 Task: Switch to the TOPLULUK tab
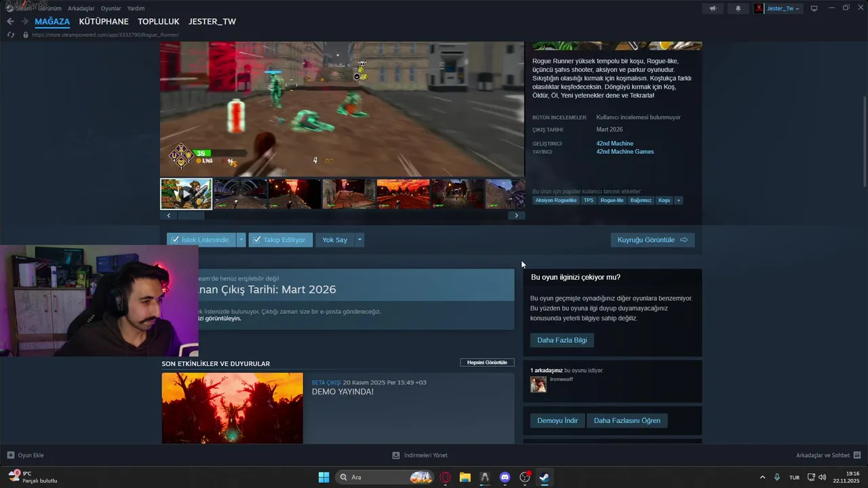159,22
